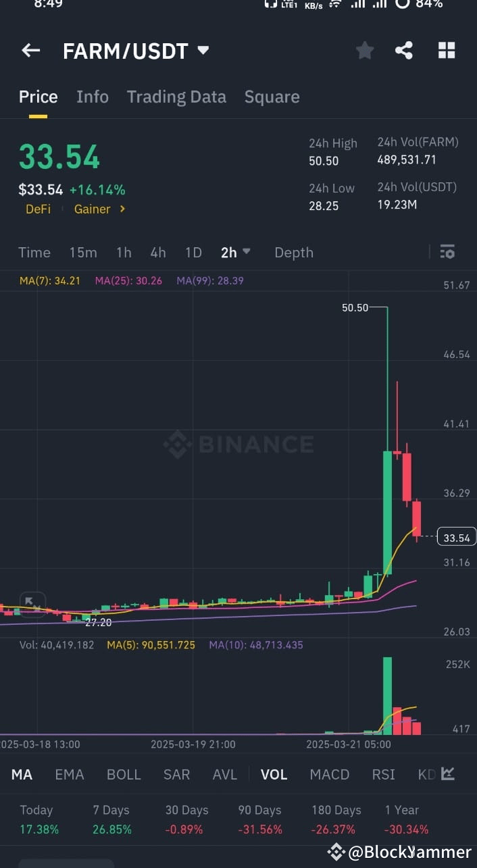The height and width of the screenshot is (868, 477).
Task: View the Depth chart
Action: point(293,252)
